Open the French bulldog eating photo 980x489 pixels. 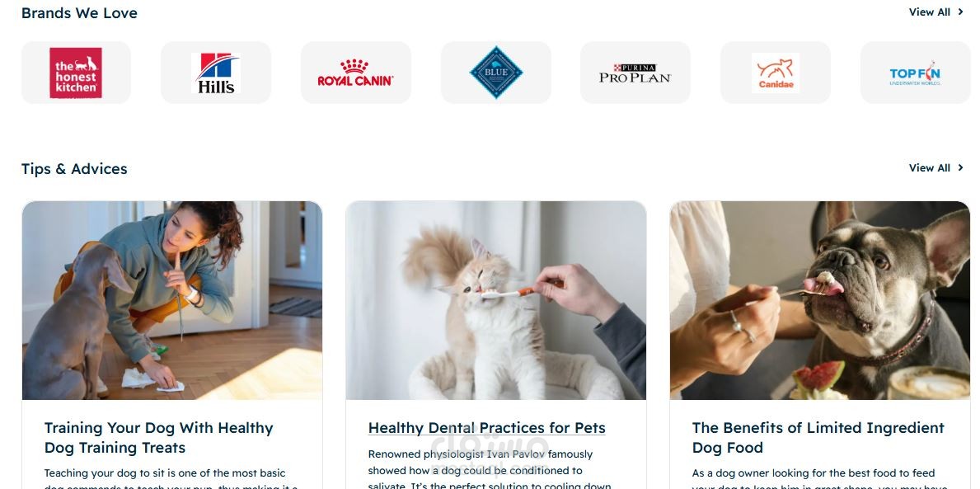(x=819, y=300)
